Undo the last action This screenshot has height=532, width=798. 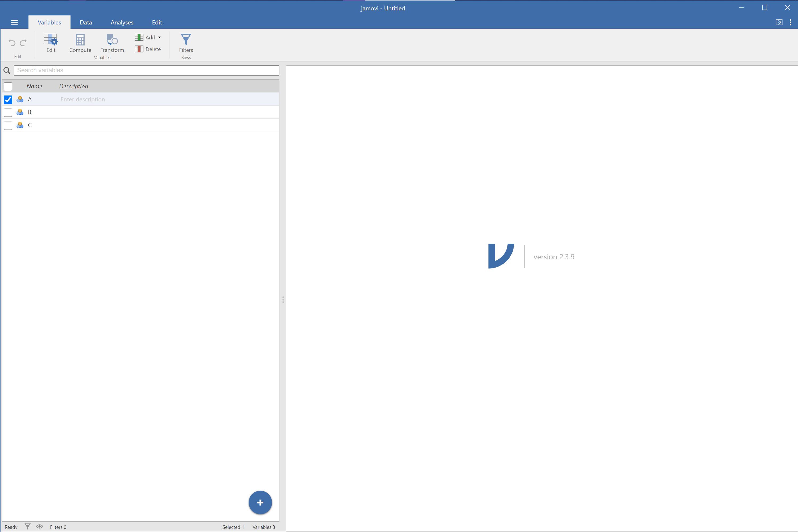[12, 43]
